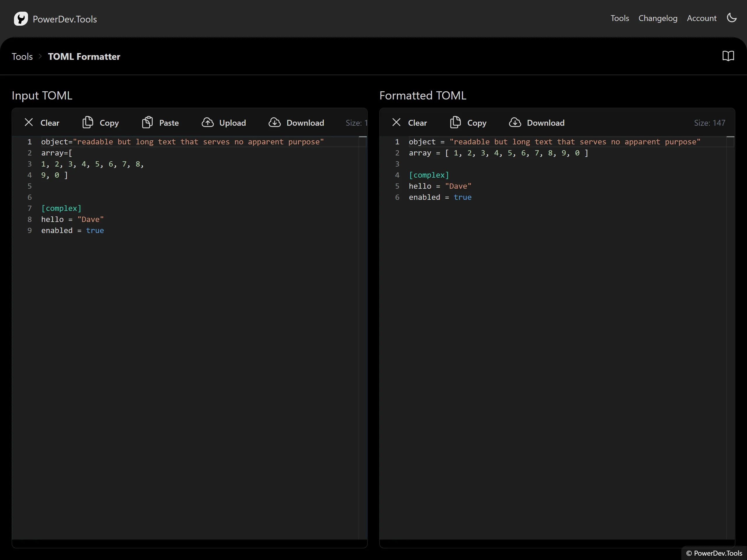Image resolution: width=747 pixels, height=560 pixels.
Task: Download the Formatted TOML file
Action: (537, 123)
